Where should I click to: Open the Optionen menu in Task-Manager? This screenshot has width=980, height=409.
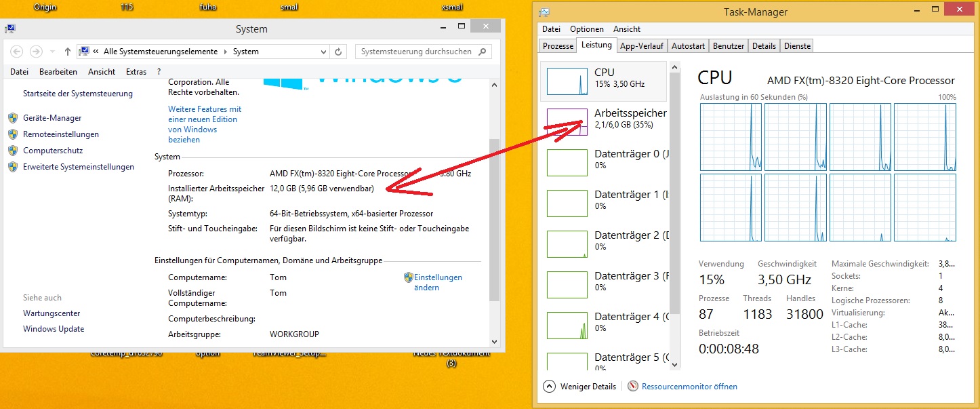[x=586, y=29]
